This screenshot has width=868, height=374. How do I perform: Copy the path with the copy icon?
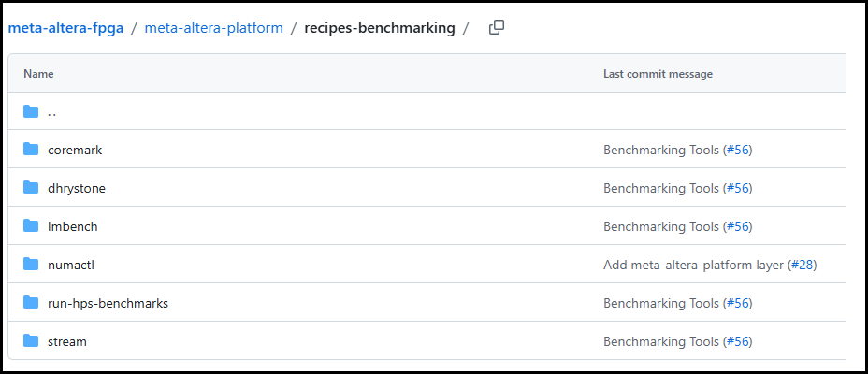(497, 27)
